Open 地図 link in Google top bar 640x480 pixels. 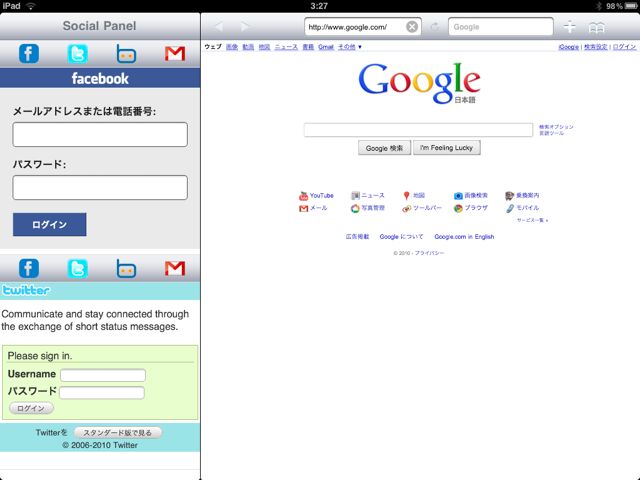tap(264, 47)
